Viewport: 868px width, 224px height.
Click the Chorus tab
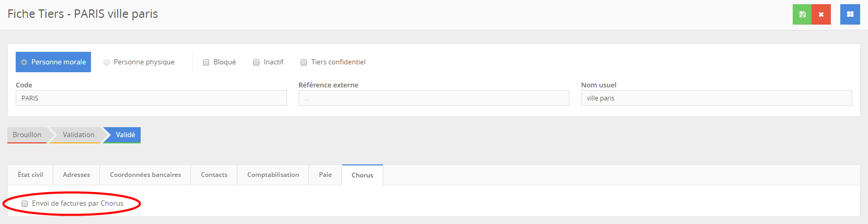coord(362,175)
